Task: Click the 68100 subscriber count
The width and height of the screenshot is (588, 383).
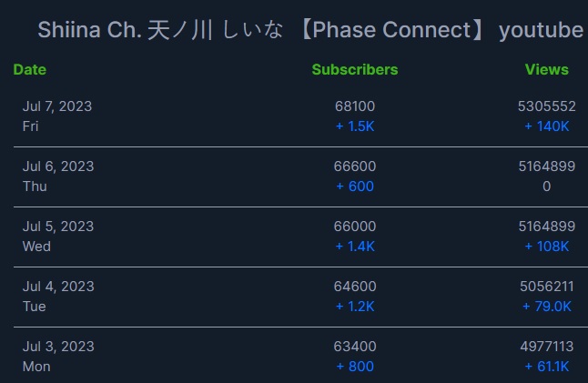Action: 355,106
